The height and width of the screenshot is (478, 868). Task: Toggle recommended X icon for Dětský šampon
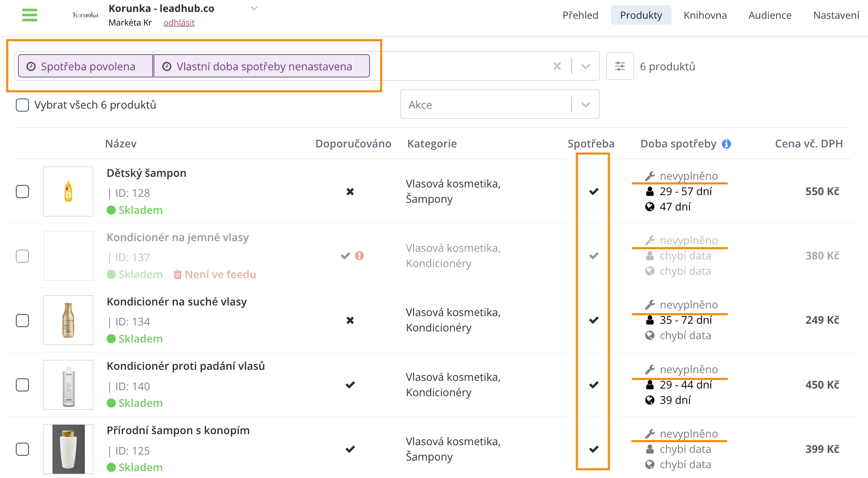(x=350, y=192)
